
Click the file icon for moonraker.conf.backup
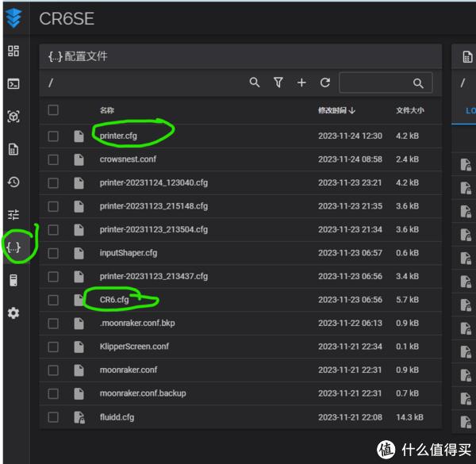click(79, 394)
